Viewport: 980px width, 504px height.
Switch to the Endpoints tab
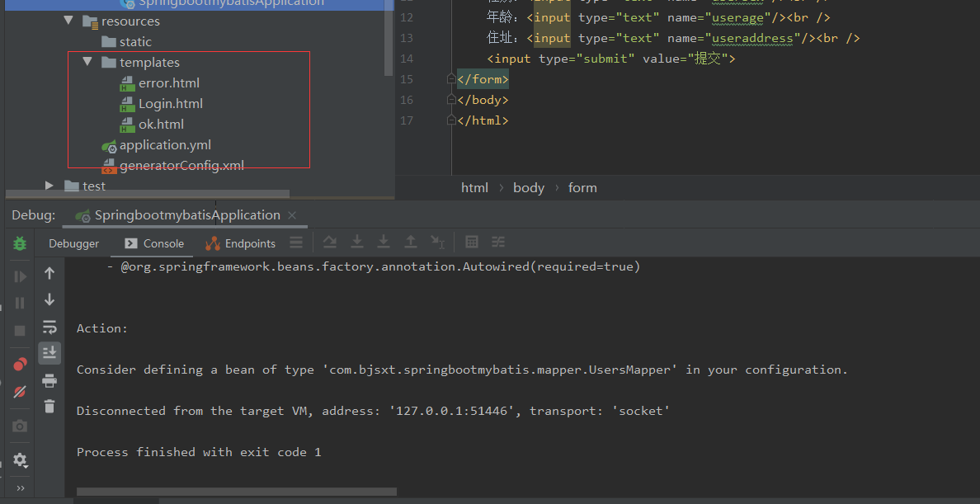241,244
